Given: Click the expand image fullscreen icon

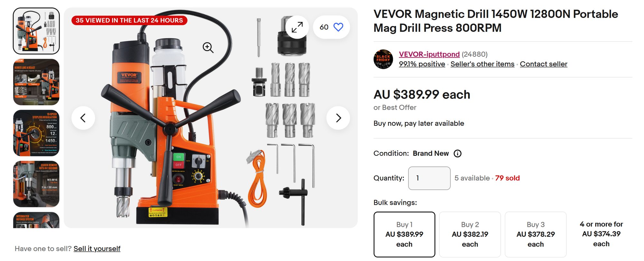Looking at the screenshot, I should [x=297, y=27].
